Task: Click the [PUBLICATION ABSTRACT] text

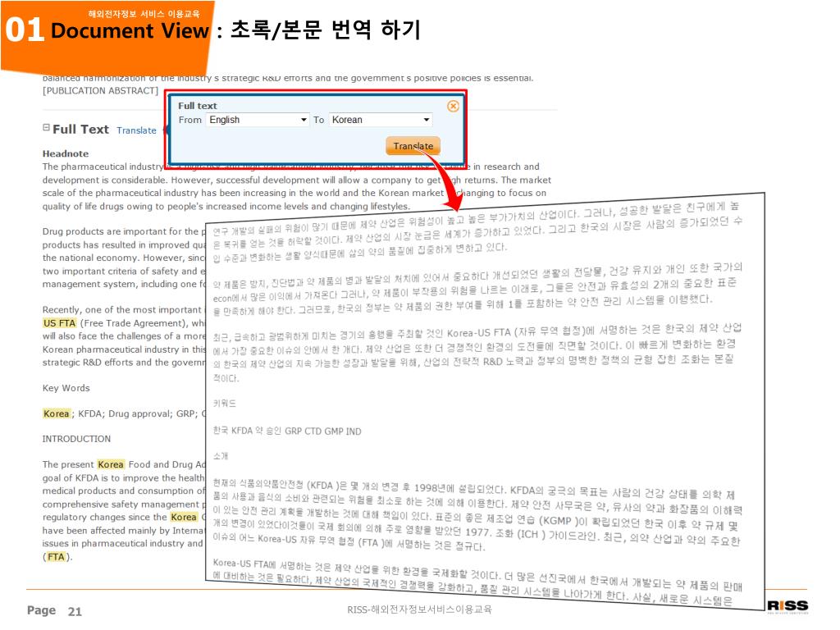Action: [101, 90]
